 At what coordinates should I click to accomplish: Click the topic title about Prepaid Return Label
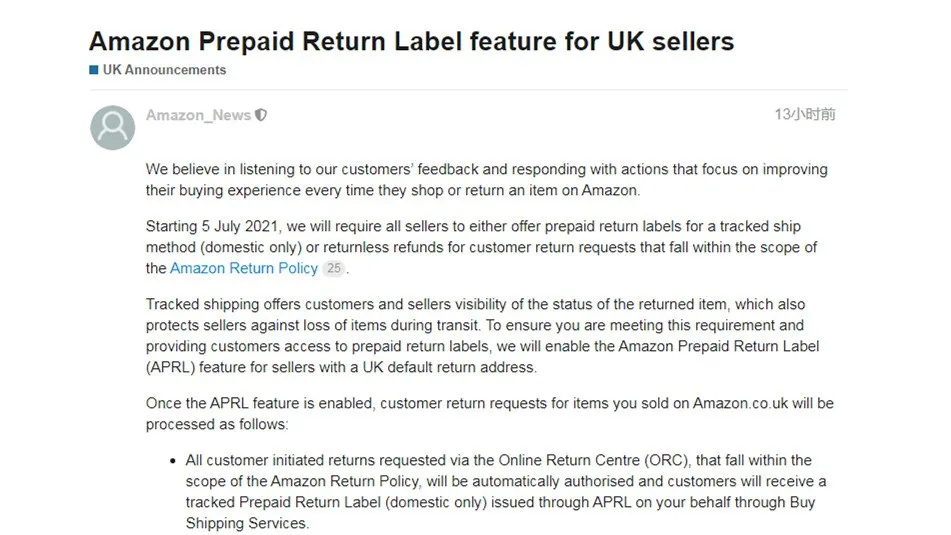click(411, 41)
